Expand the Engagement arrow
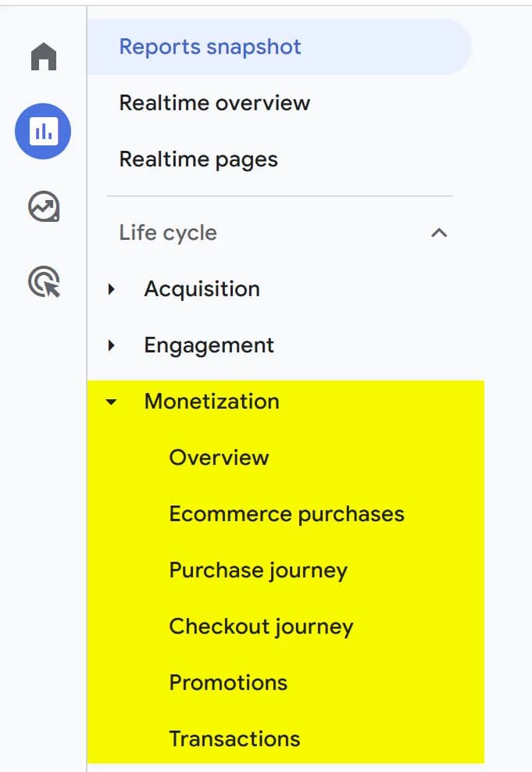 click(111, 345)
